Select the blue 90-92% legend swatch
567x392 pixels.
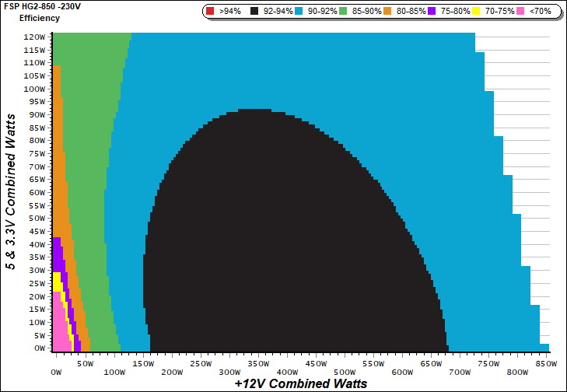[x=303, y=12]
